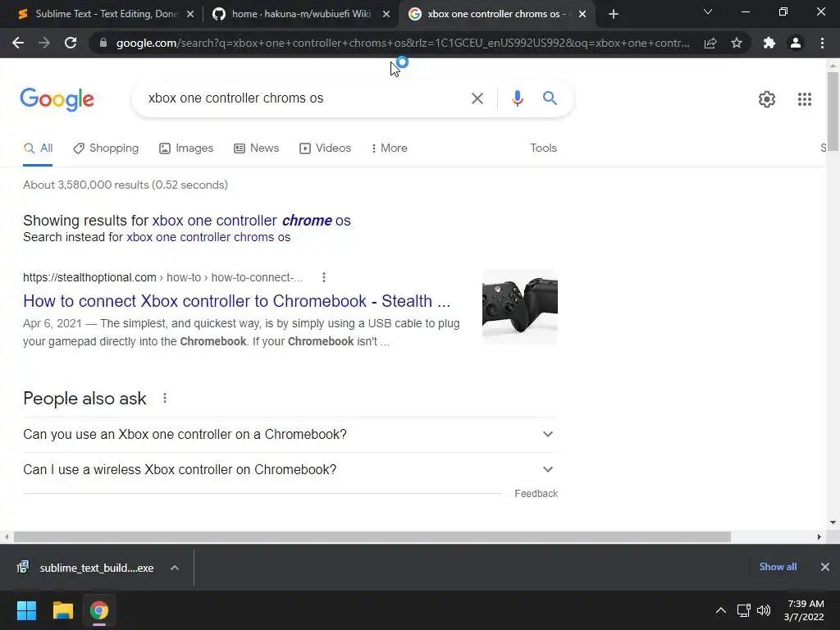
Task: Open Chrome extensions puzzle icon
Action: [769, 43]
